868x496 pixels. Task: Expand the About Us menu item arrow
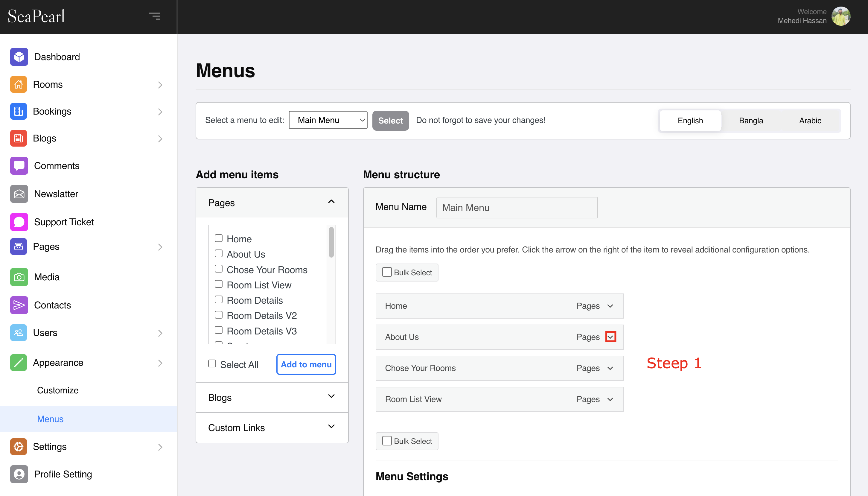click(x=610, y=337)
